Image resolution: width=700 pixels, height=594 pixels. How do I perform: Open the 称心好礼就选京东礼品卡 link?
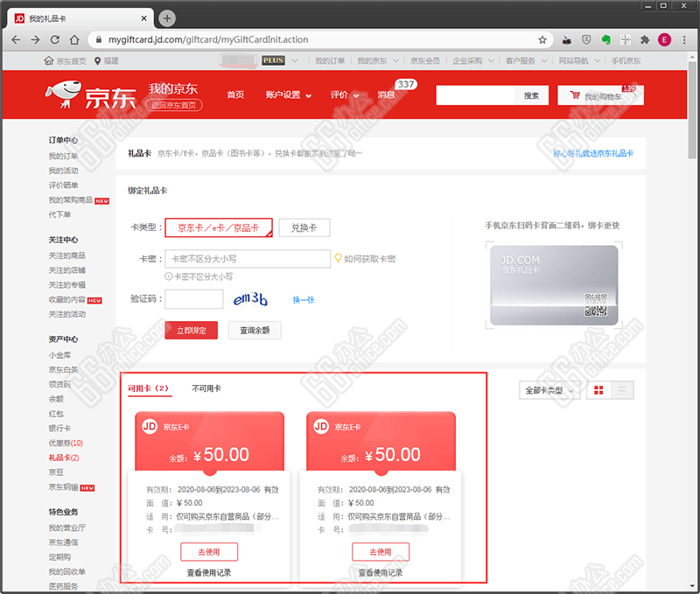pyautogui.click(x=593, y=153)
